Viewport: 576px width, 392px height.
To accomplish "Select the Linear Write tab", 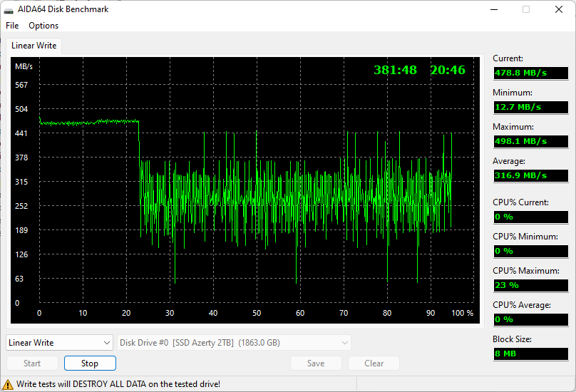I will click(x=34, y=46).
